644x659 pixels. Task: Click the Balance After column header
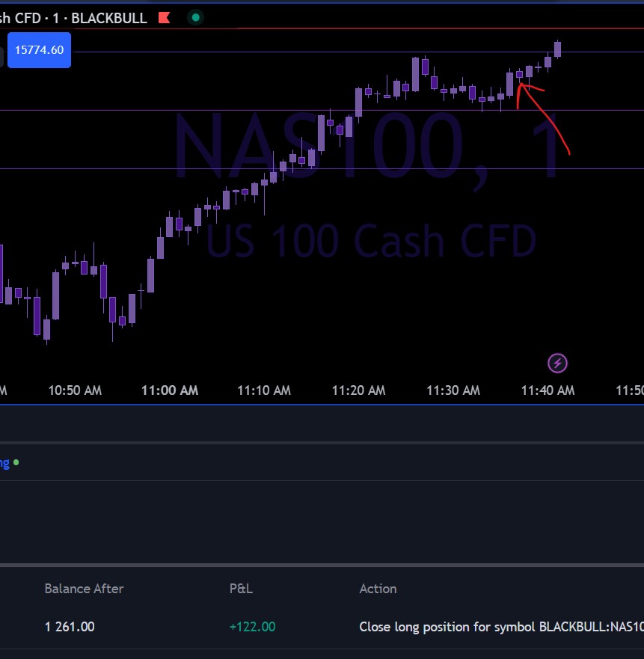[x=84, y=589]
